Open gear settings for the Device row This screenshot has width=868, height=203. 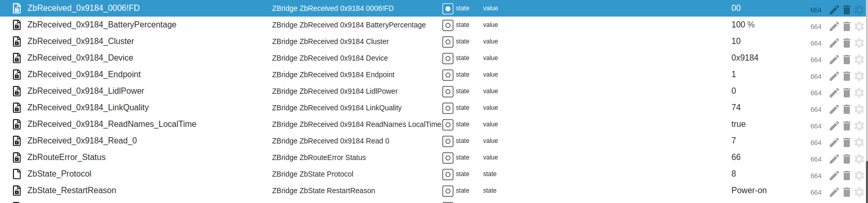(x=859, y=60)
